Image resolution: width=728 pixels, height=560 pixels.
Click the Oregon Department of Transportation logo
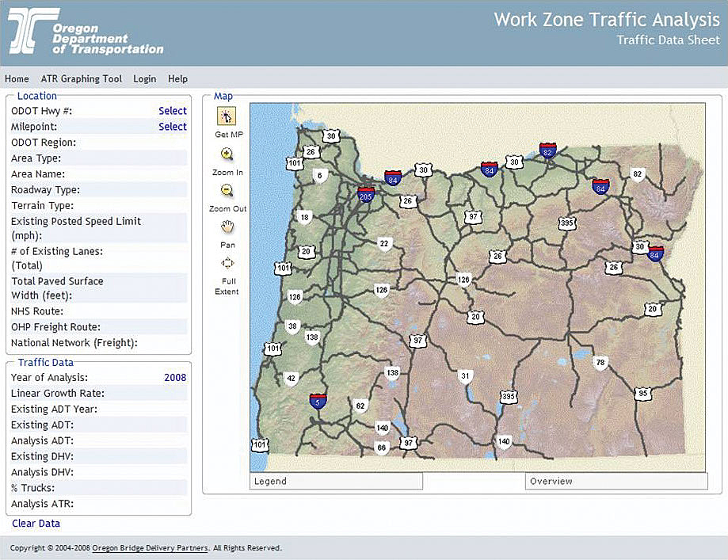pyautogui.click(x=86, y=31)
